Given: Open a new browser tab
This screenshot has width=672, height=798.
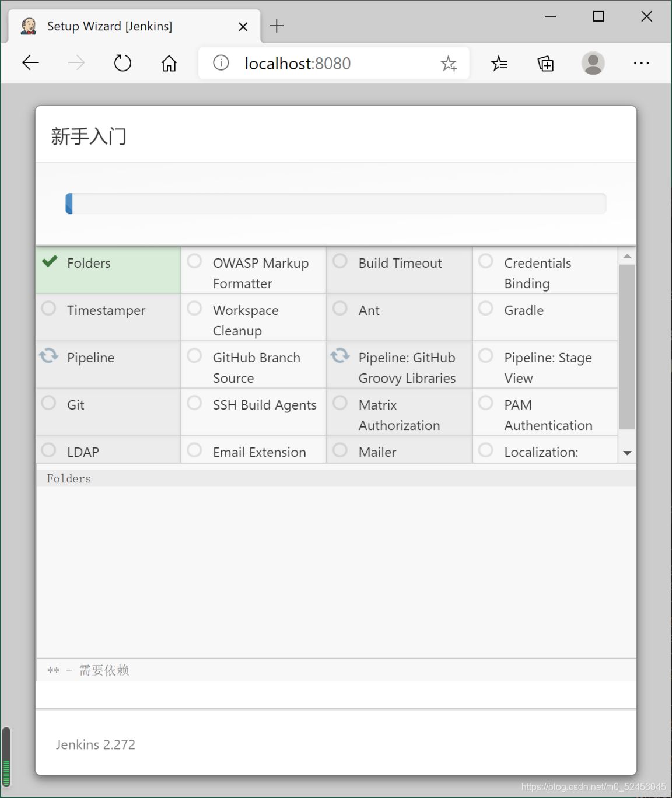Looking at the screenshot, I should [x=276, y=26].
